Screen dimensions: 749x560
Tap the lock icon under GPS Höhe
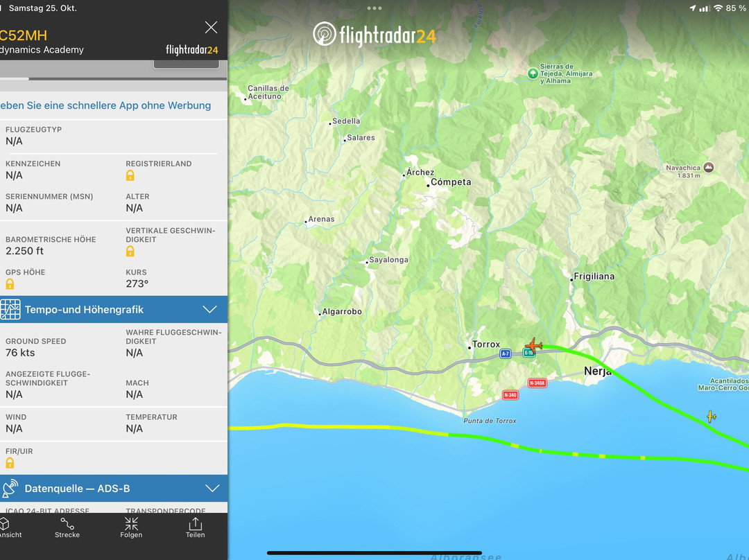(10, 284)
